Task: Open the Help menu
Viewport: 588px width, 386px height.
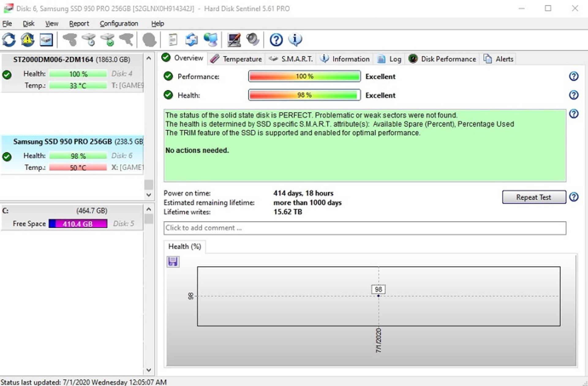Action: tap(158, 24)
